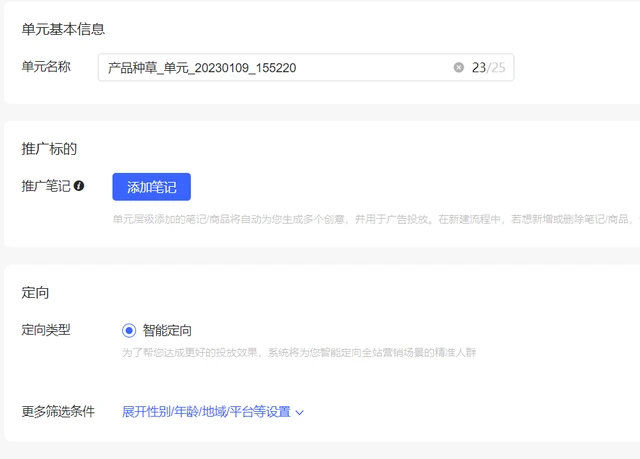Viewport: 640px width, 459px height.
Task: Expand the chevron after 平台等设置
Action: pos(299,412)
